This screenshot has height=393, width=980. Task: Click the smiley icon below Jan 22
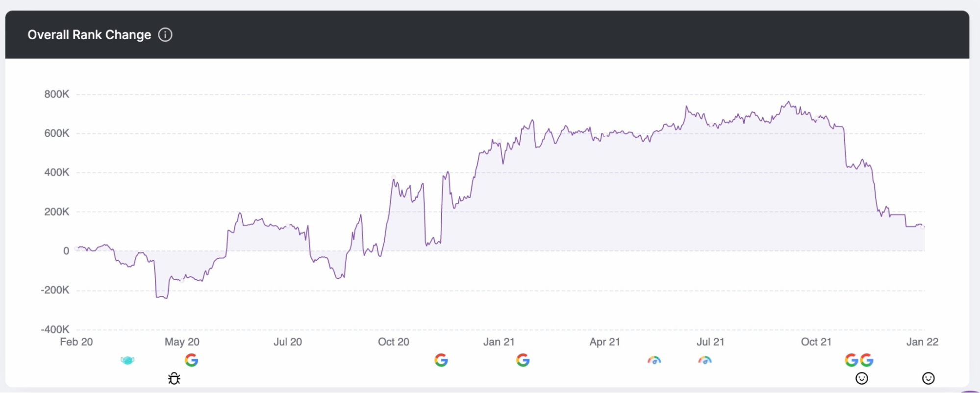pos(929,378)
